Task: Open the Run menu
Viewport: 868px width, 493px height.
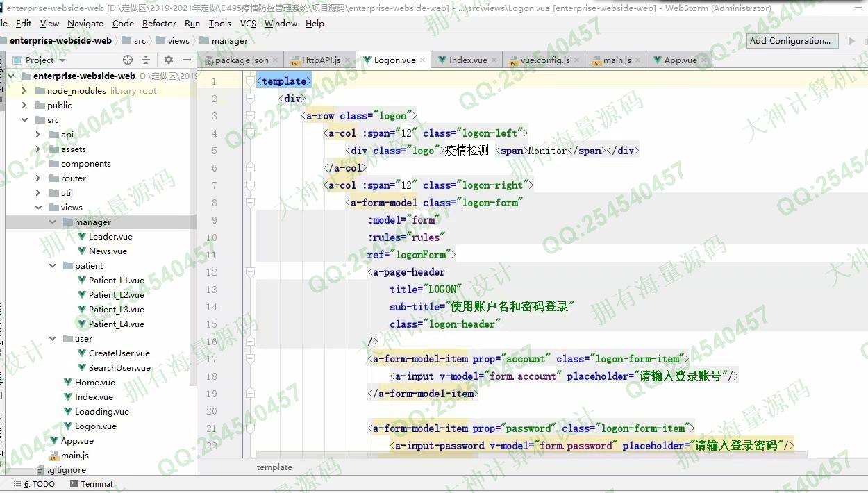Action: [x=192, y=23]
